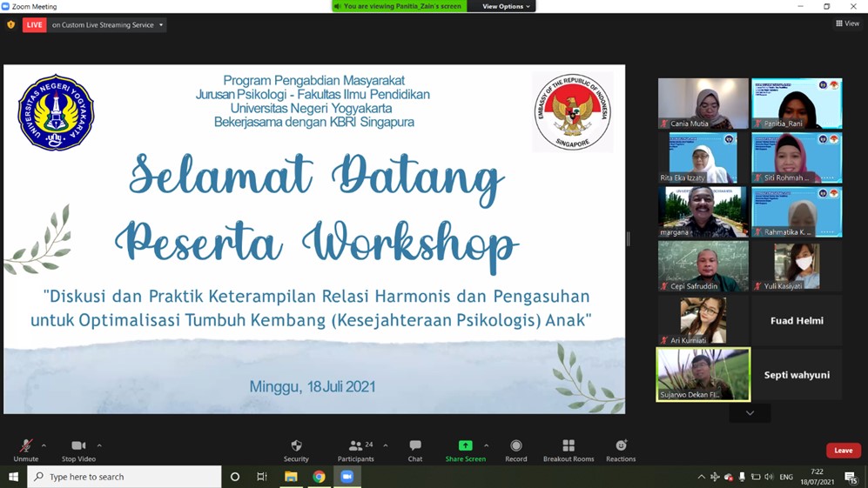This screenshot has width=868, height=488.
Task: Open video options arrow next to Stop Video
Action: point(99,445)
